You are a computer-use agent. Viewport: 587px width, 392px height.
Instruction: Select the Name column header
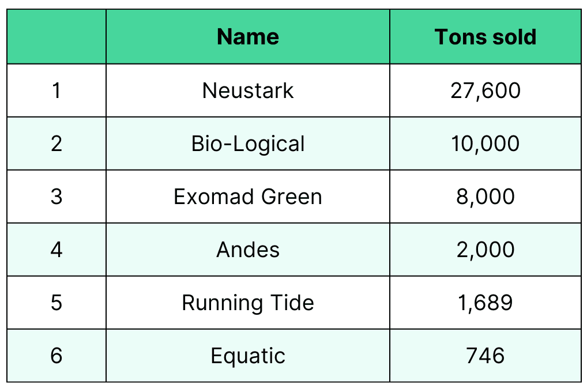[248, 37]
